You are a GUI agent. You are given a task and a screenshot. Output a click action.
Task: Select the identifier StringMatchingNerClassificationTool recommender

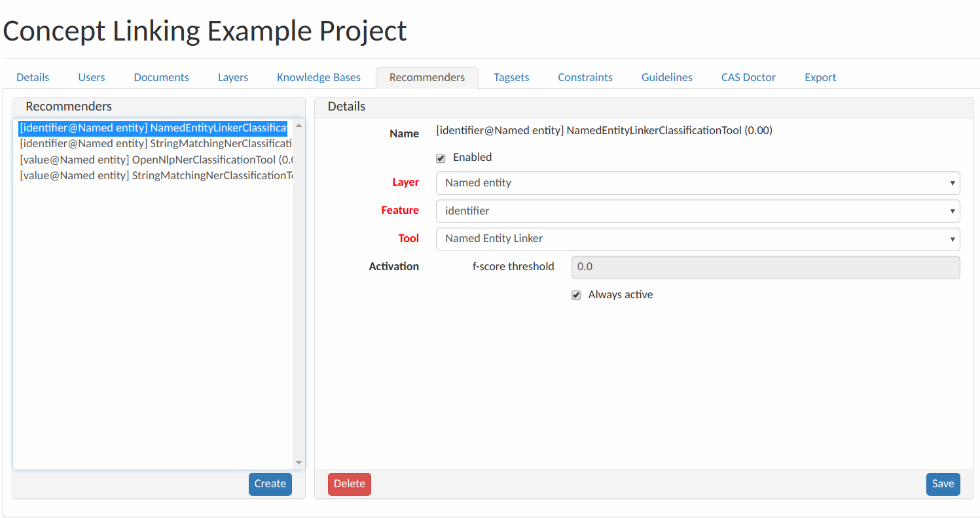(156, 143)
